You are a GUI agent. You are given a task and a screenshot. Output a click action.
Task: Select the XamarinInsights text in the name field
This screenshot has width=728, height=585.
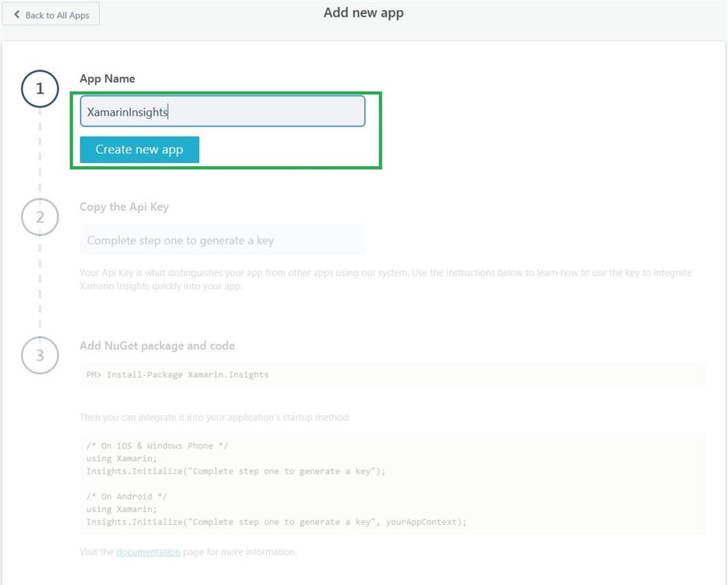128,111
